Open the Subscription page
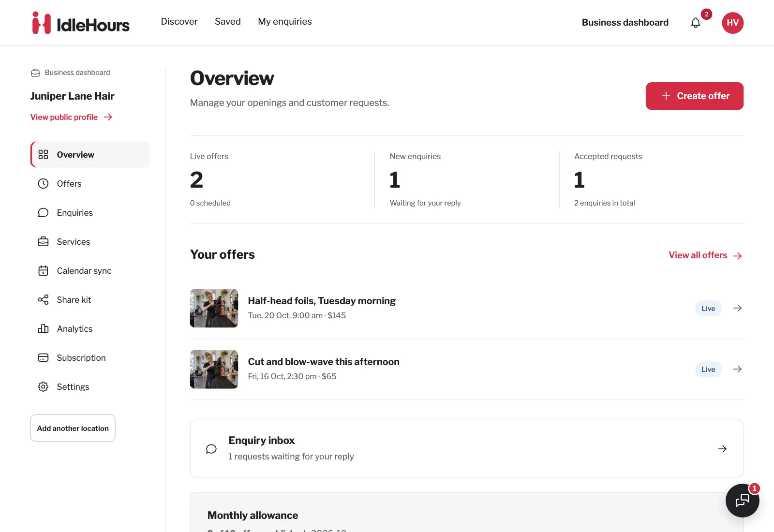 point(90,358)
